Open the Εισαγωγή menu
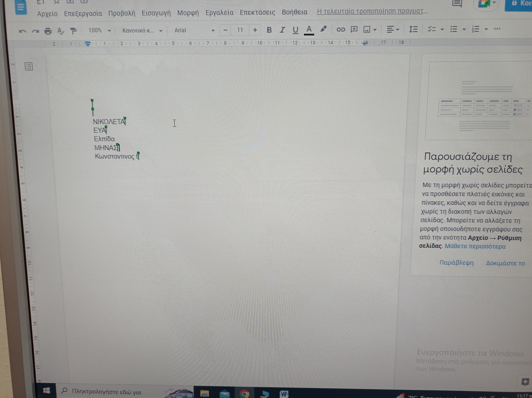The width and height of the screenshot is (532, 398). 156,13
